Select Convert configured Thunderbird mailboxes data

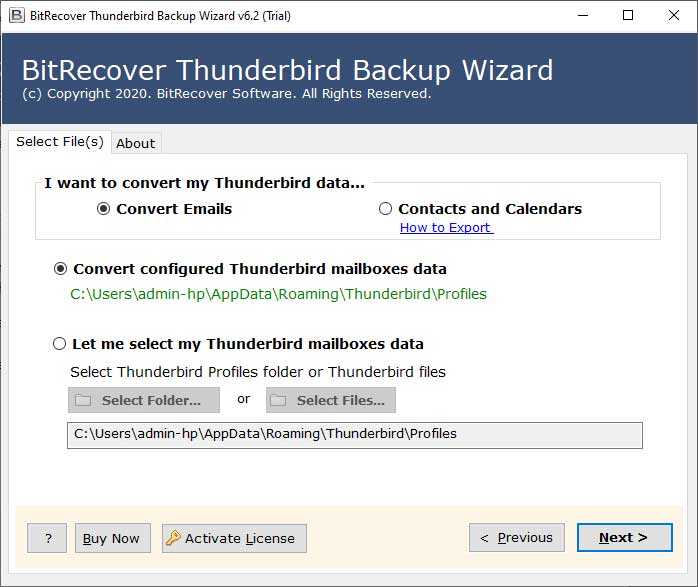pos(61,269)
